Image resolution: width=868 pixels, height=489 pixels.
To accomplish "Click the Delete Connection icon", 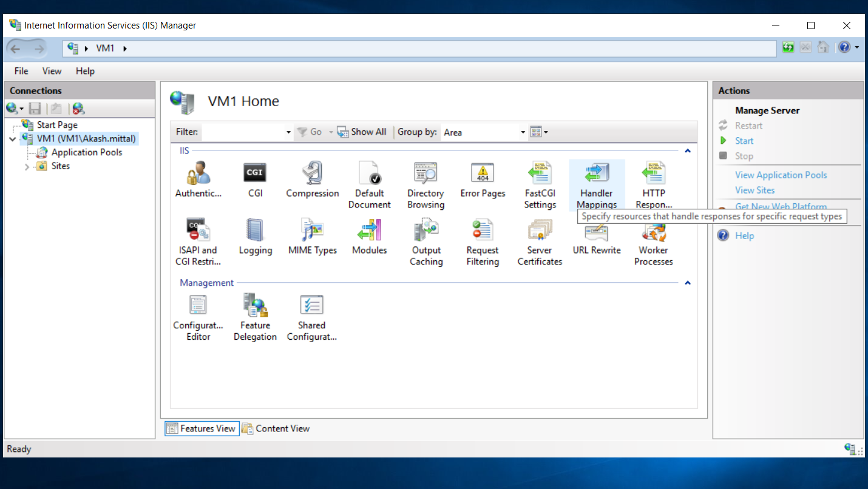I will pyautogui.click(x=78, y=109).
